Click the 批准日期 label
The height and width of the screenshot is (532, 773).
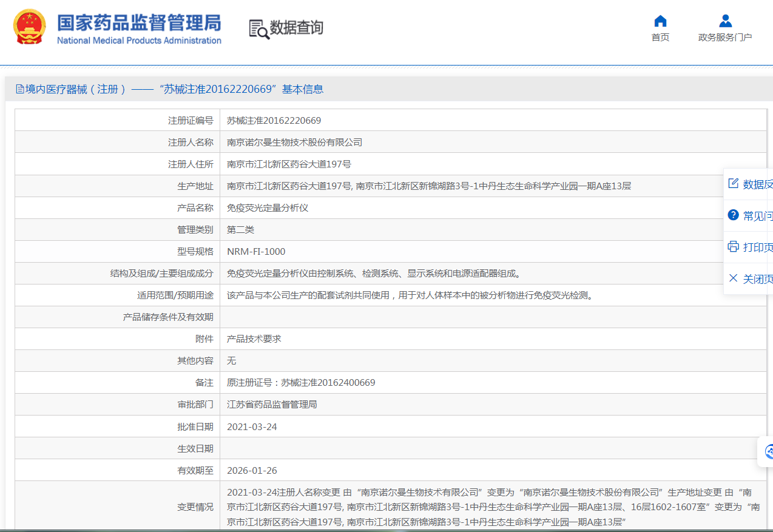coord(195,427)
